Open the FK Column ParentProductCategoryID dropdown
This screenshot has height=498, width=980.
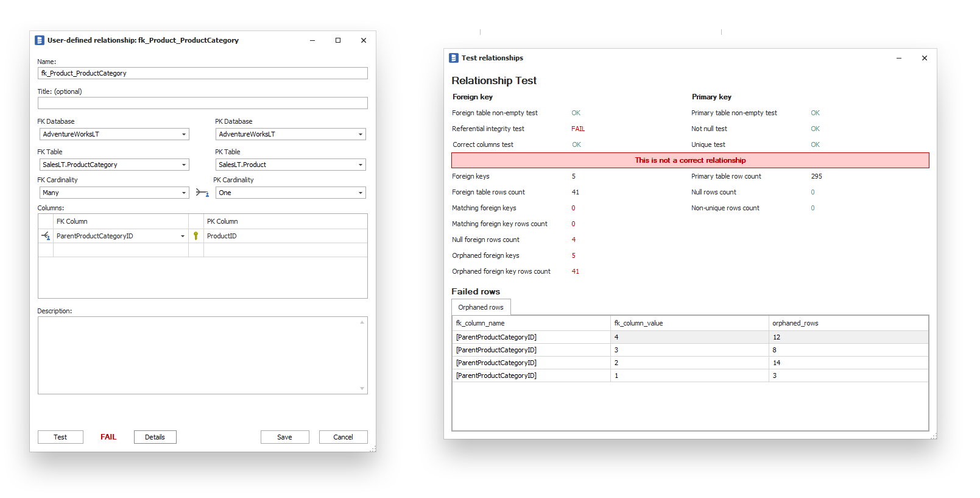coord(183,236)
